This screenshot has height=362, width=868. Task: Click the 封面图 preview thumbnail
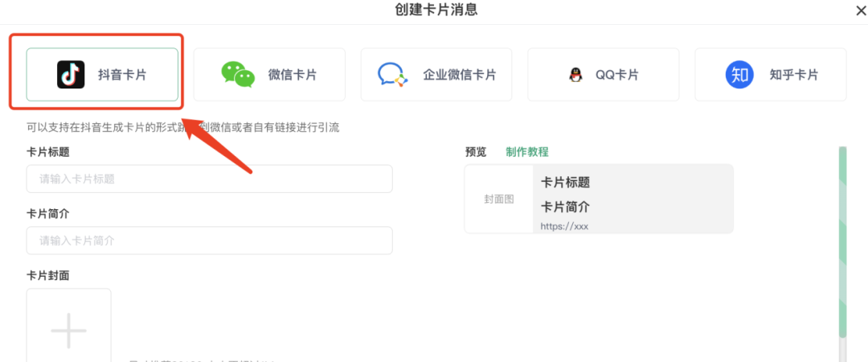pos(499,199)
